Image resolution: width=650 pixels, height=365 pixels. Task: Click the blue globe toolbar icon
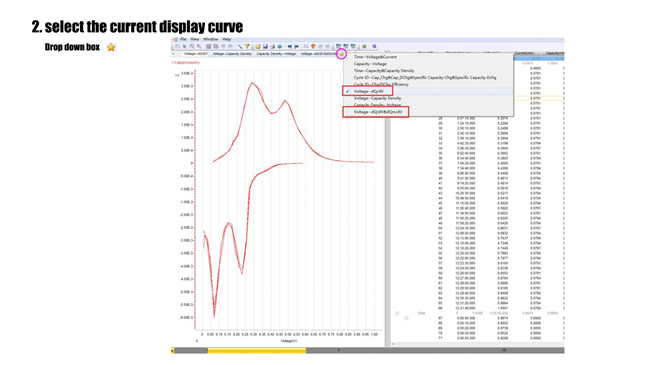click(280, 46)
